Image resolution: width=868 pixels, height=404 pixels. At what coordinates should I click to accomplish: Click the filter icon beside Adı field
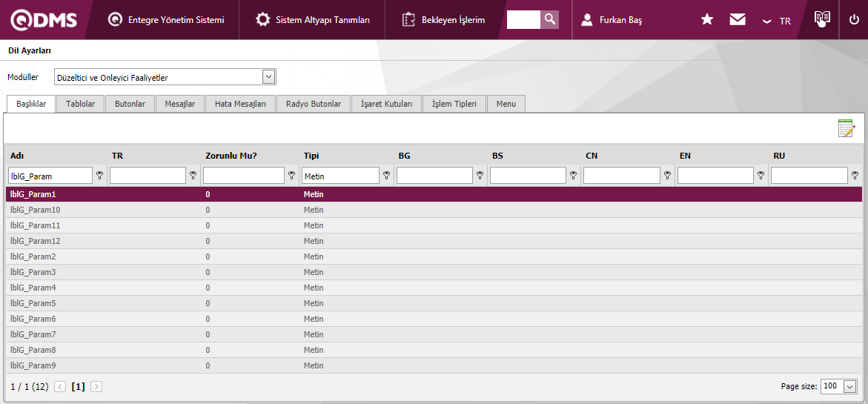(x=100, y=176)
